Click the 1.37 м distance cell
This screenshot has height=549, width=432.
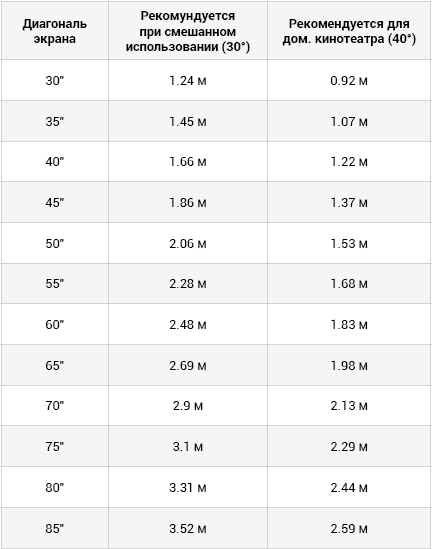tap(349, 203)
